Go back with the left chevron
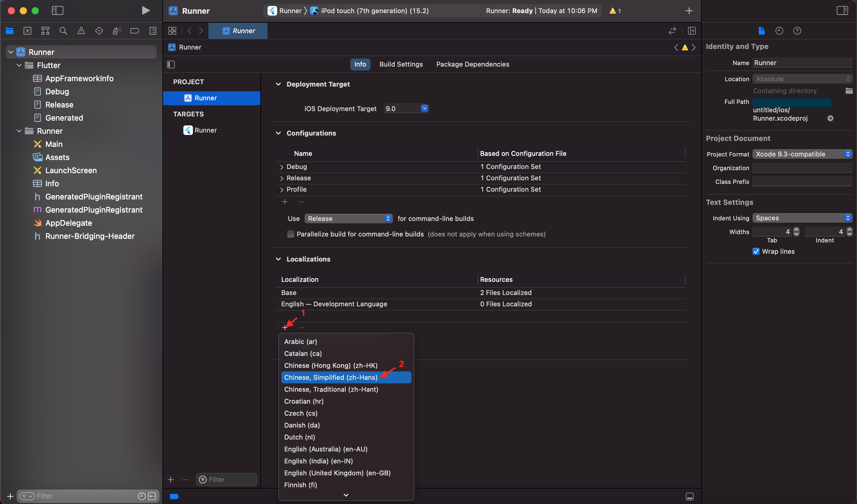The width and height of the screenshot is (857, 504). pos(189,31)
